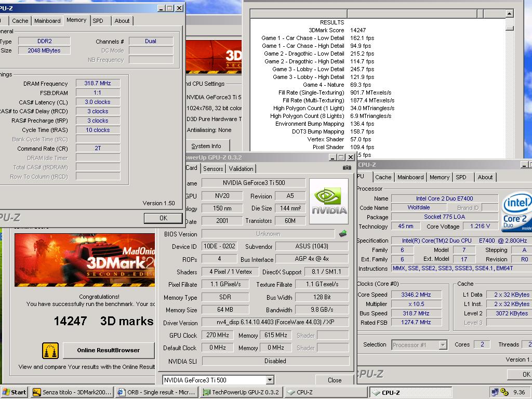Screen dimensions: 532x399
Task: Click the Intel Core 2 Duo logo
Action: point(516,212)
